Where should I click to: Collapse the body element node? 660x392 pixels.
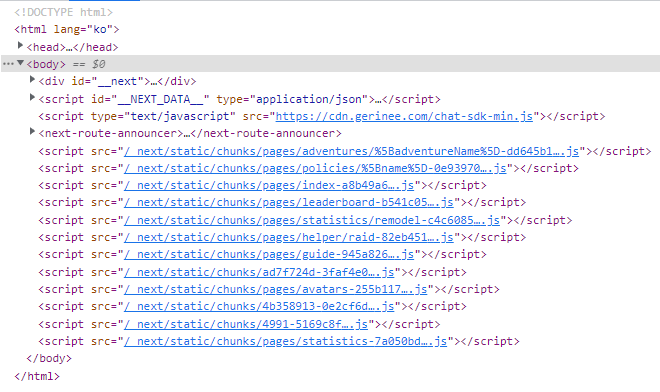coord(20,63)
